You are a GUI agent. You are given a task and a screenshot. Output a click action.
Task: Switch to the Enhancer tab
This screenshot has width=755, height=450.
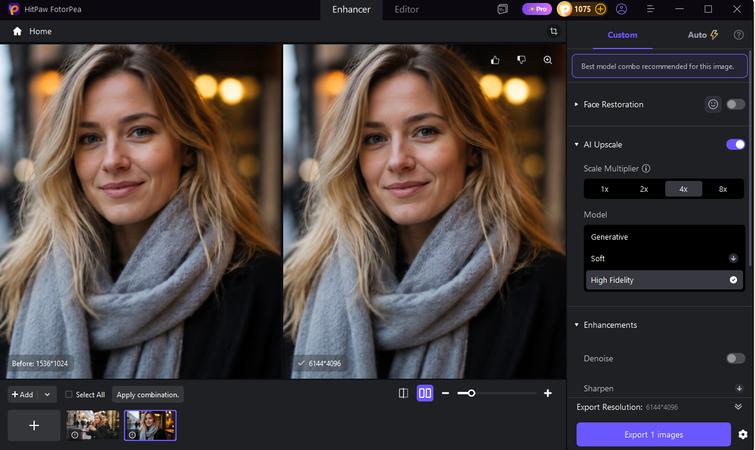pos(351,10)
